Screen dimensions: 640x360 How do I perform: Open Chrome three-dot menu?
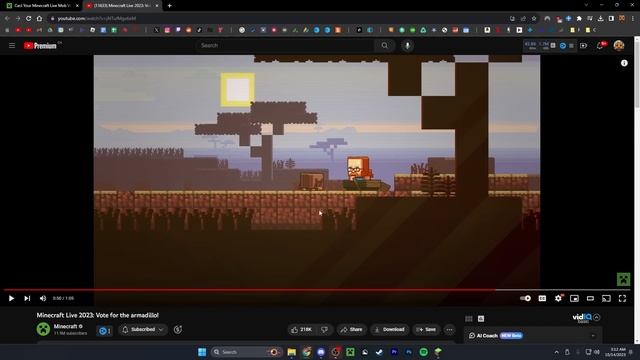(x=633, y=18)
